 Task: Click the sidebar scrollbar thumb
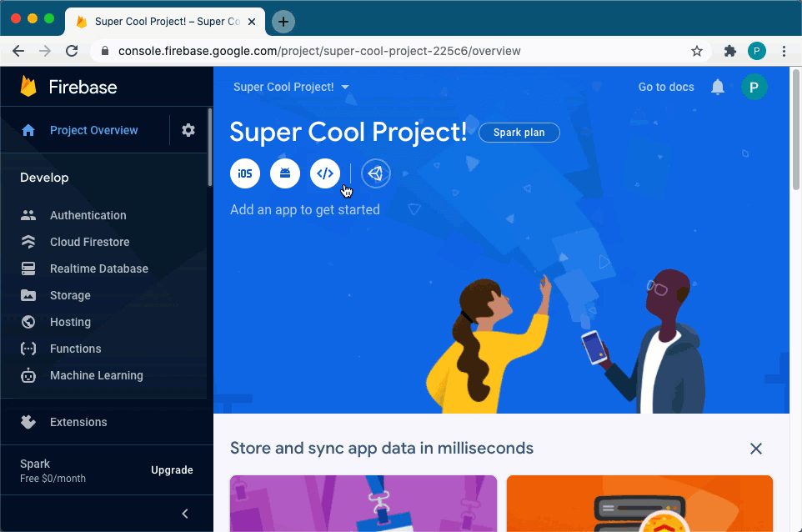[x=210, y=147]
